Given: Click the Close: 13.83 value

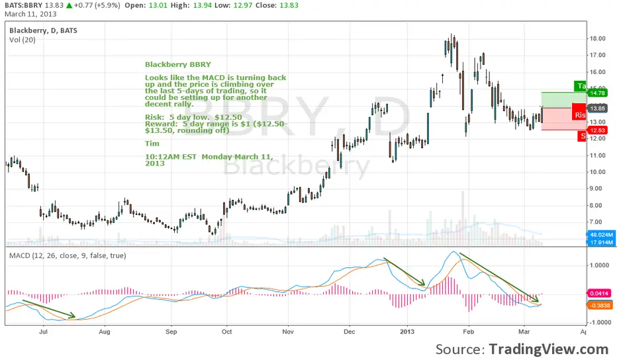Looking at the screenshot, I should [277, 5].
